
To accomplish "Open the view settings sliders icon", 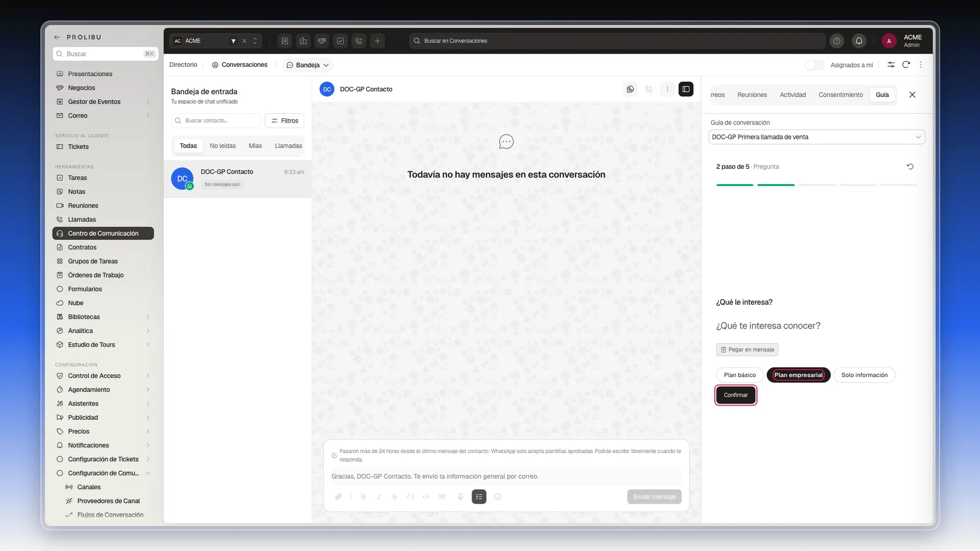I will pyautogui.click(x=891, y=65).
